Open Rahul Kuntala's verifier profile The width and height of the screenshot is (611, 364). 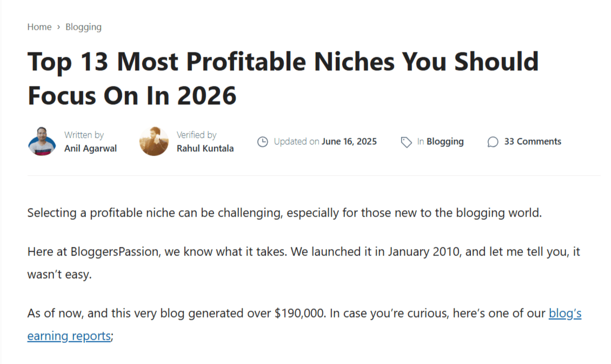[x=206, y=148]
